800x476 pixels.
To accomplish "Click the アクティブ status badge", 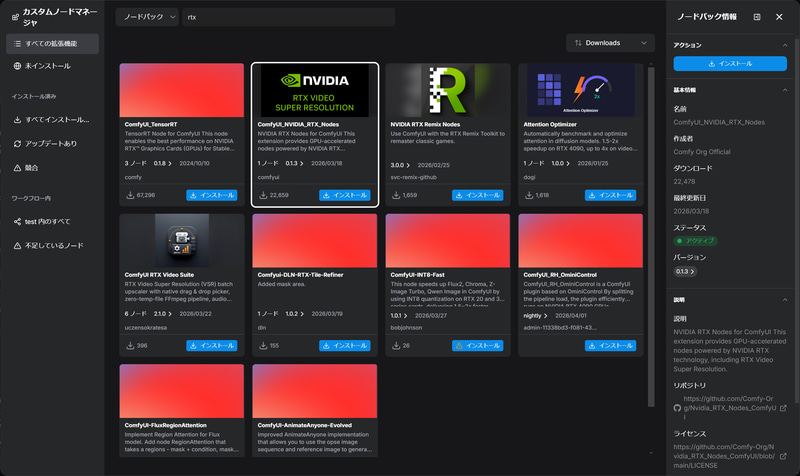I will [x=695, y=241].
